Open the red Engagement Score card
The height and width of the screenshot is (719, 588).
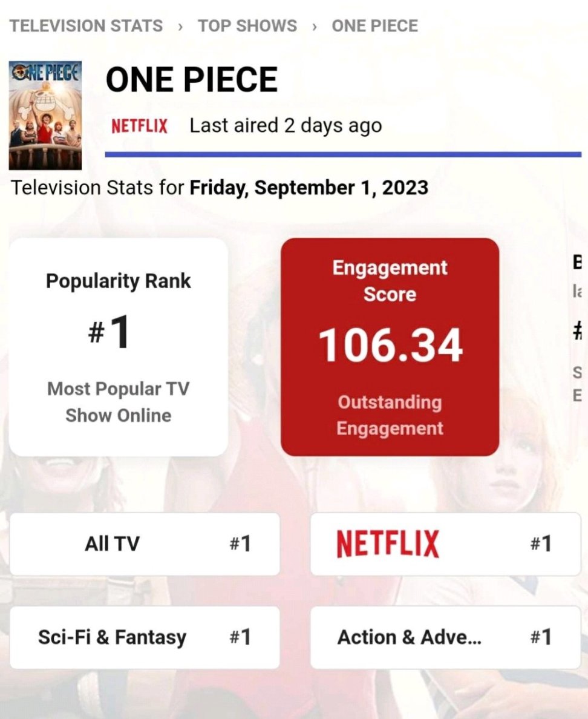click(390, 347)
